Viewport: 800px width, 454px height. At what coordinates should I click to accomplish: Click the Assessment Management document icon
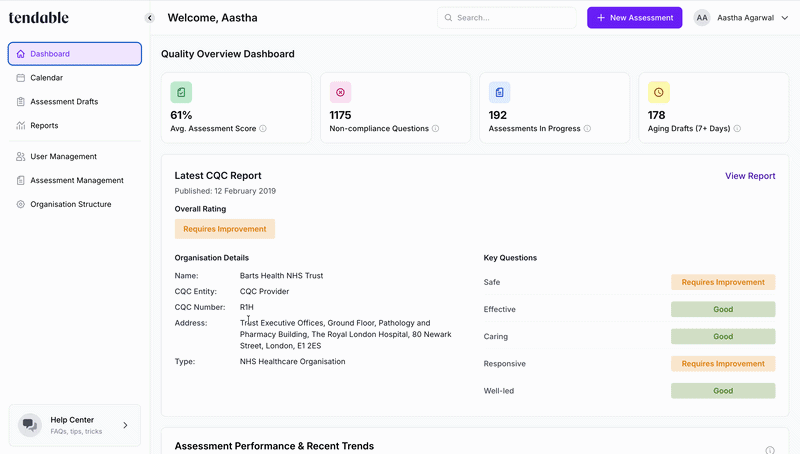pos(20,180)
